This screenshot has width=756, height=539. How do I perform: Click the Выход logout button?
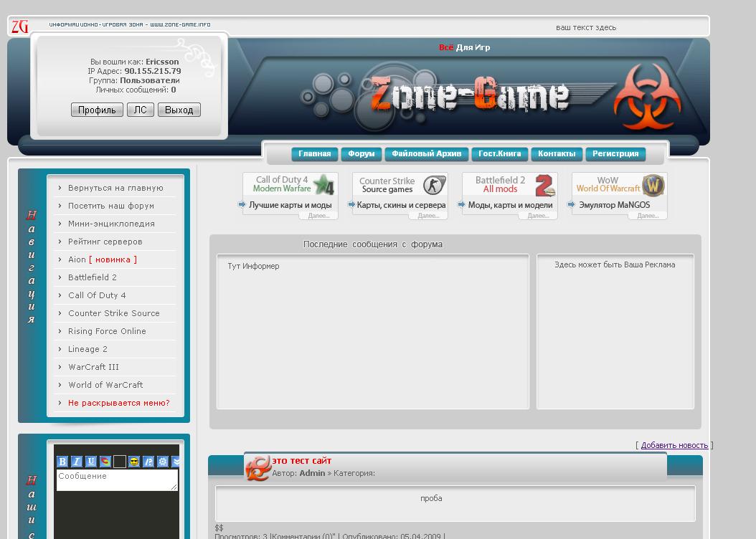(x=179, y=110)
